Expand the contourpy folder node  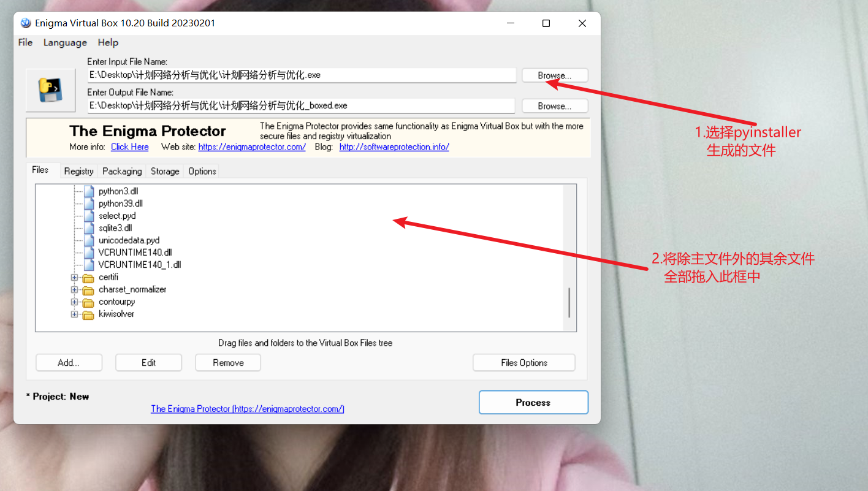74,302
